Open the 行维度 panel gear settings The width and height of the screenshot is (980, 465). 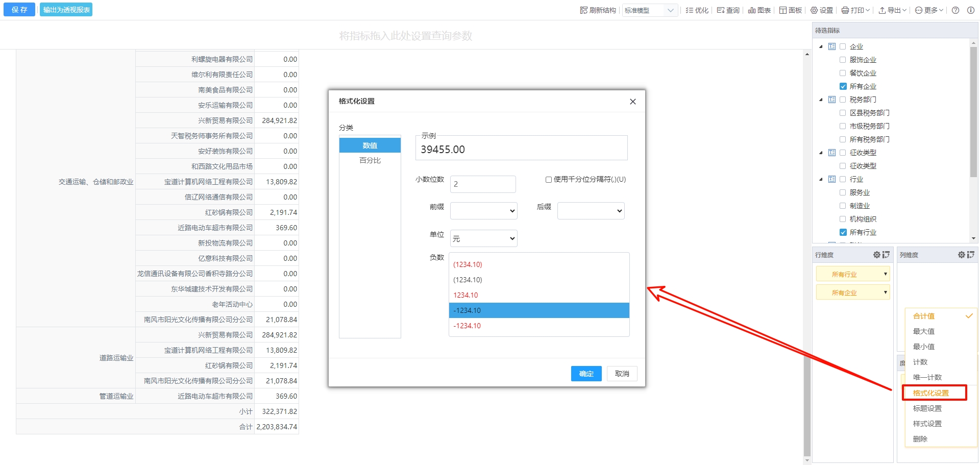876,255
